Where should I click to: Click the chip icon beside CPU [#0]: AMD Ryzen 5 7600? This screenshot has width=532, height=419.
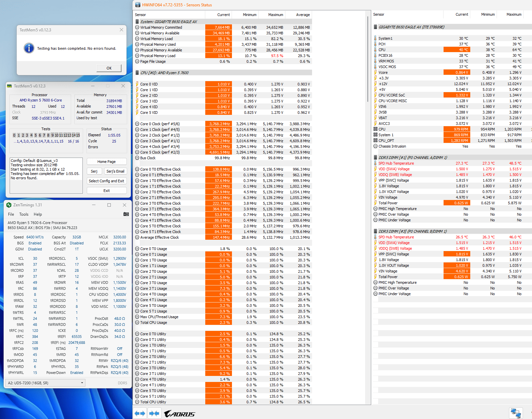coord(137,73)
